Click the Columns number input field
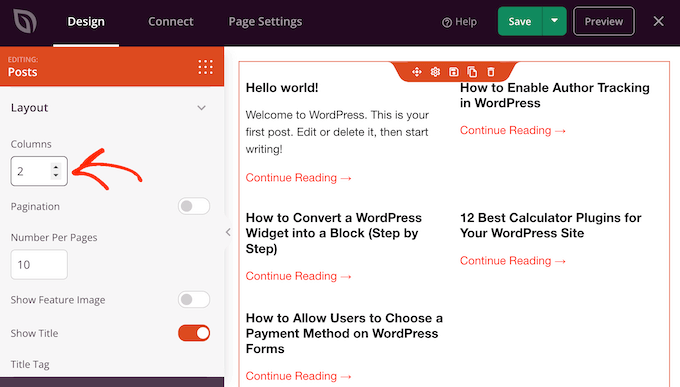Image resolution: width=680 pixels, height=387 pixels. [x=39, y=171]
